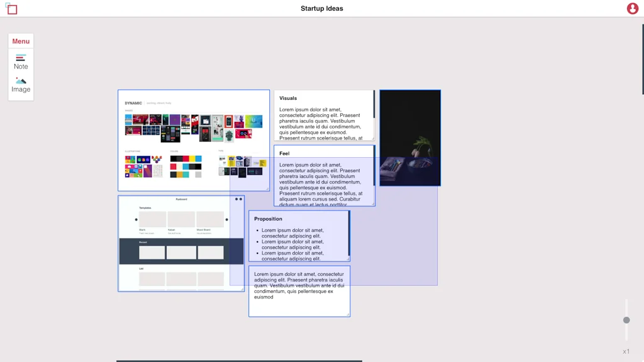Click the untitled lorem ipsum note at bottom
Screen dimensions: 644x362
coord(299,290)
